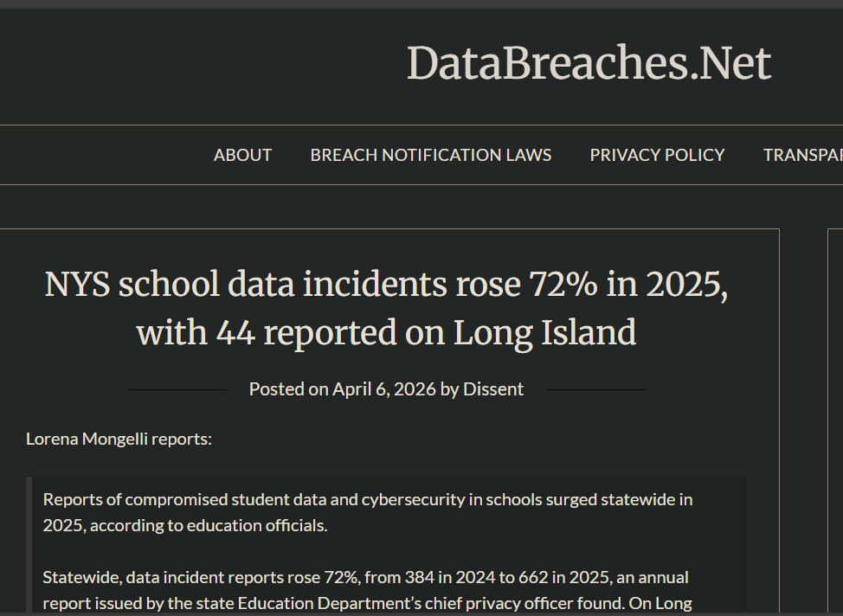Go to Breach Notification Laws page
Image resolution: width=843 pixels, height=616 pixels.
(x=430, y=155)
